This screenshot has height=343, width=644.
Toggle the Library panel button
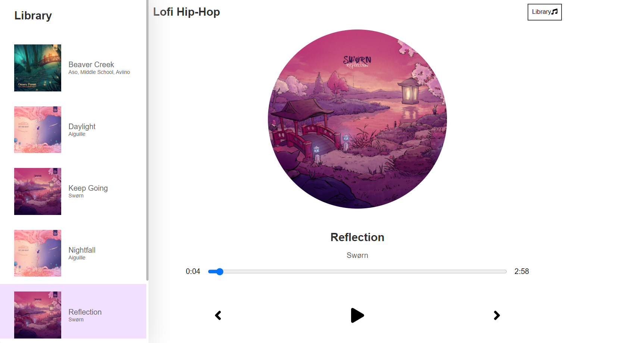[x=544, y=12]
